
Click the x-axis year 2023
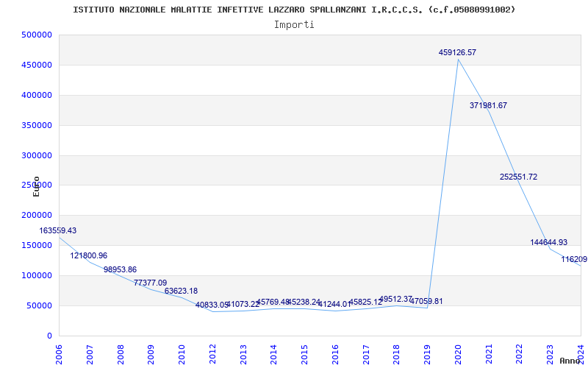tap(551, 355)
